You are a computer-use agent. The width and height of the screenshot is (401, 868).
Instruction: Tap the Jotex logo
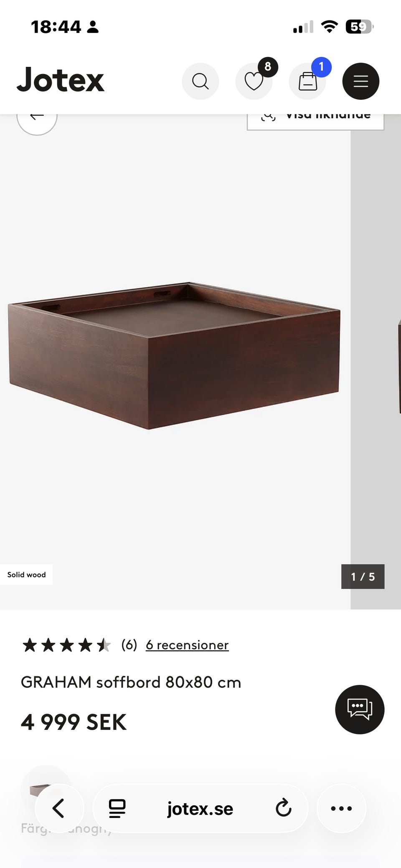tap(61, 79)
